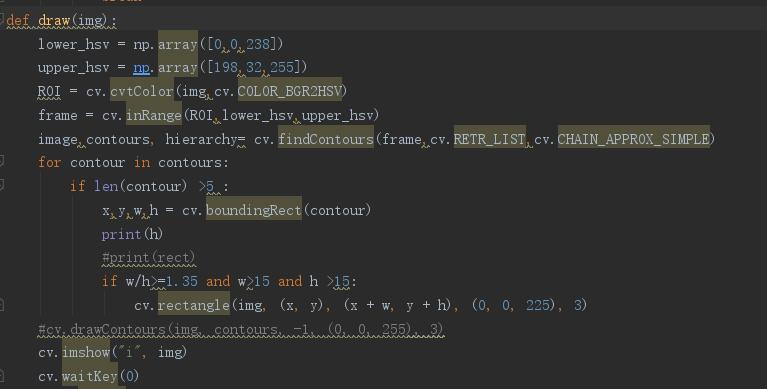This screenshot has width=767, height=389.
Task: Click the underlined 'np' on the upper_hsv line
Action: [x=141, y=68]
